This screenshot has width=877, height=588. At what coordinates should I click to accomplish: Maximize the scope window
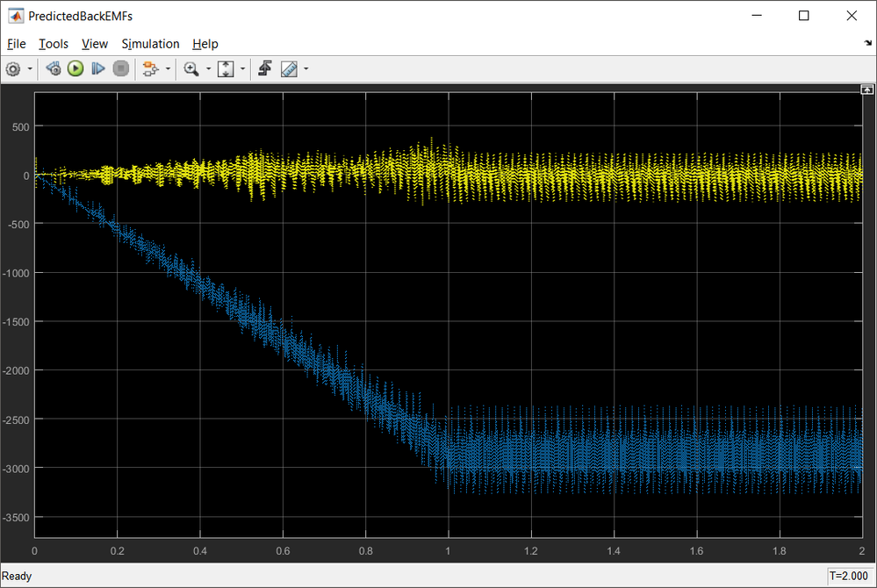coord(804,16)
